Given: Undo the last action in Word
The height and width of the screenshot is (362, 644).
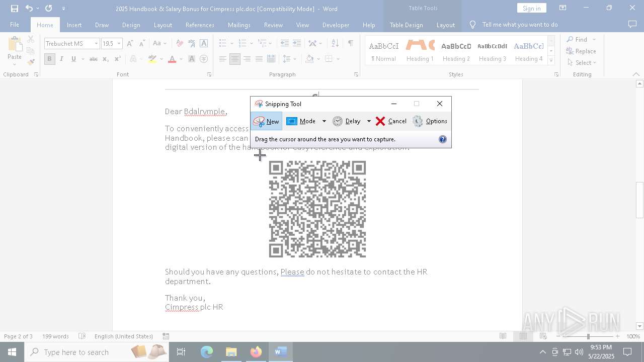Looking at the screenshot, I should coord(29,9).
